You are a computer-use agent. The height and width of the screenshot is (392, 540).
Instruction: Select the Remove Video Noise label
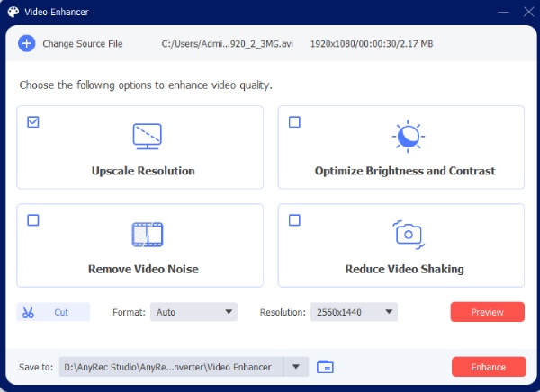pyautogui.click(x=143, y=269)
